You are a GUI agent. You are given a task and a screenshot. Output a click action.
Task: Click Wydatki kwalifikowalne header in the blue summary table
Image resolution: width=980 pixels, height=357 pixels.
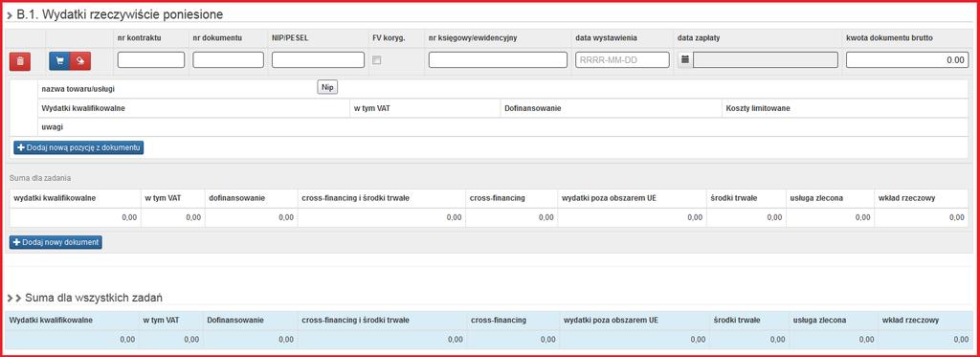pos(52,320)
